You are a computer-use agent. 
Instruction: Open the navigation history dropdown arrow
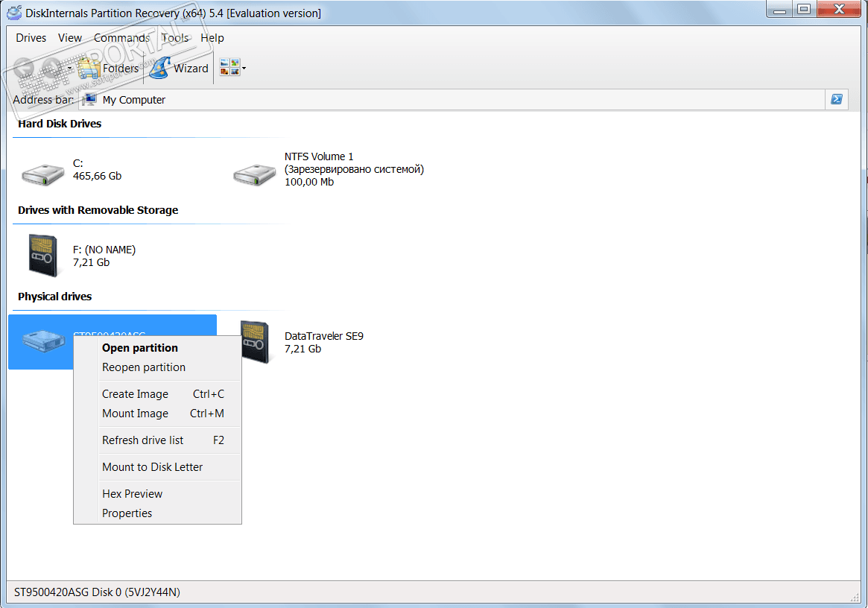coord(70,69)
